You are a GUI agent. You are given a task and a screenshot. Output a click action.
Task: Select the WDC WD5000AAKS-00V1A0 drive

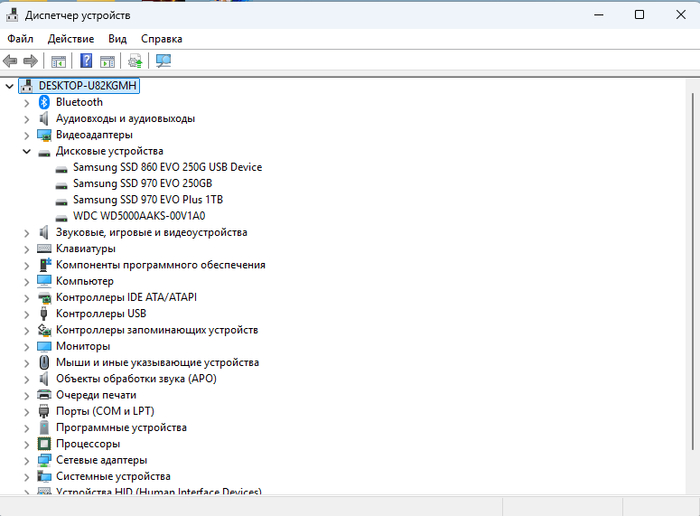coord(139,216)
